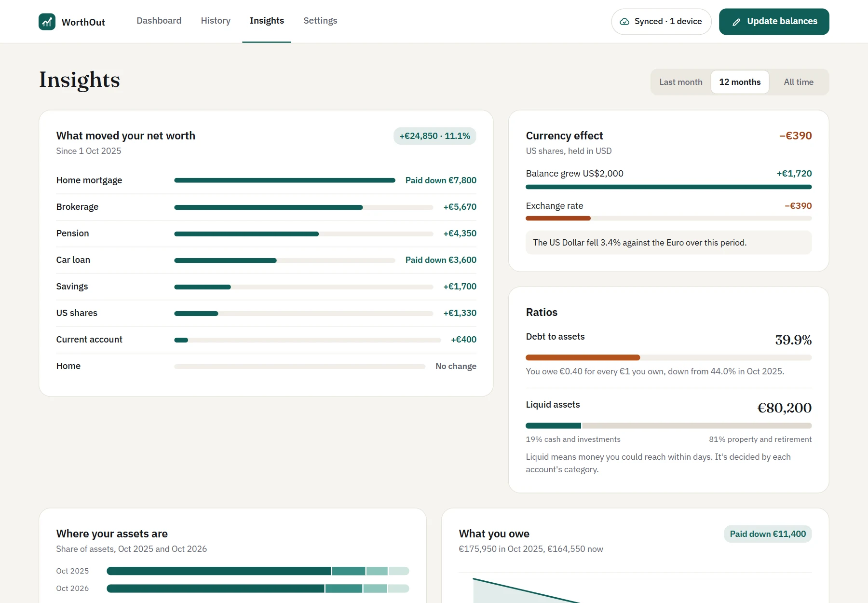Click the Liquid assets €80,200 value

click(x=785, y=408)
